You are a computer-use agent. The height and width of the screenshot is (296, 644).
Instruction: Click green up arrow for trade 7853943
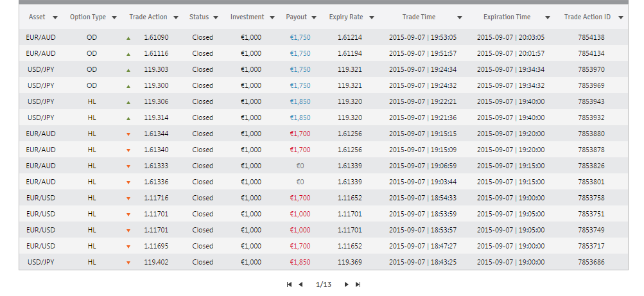(128, 102)
